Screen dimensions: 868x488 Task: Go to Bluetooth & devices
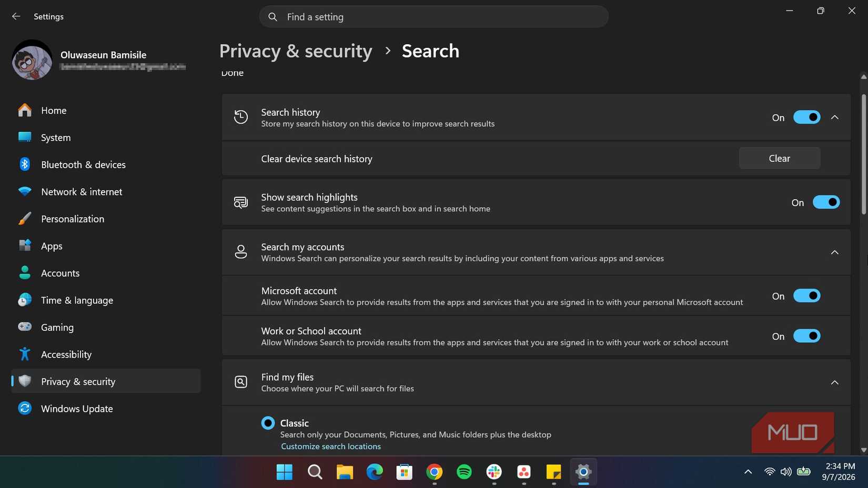click(x=106, y=165)
